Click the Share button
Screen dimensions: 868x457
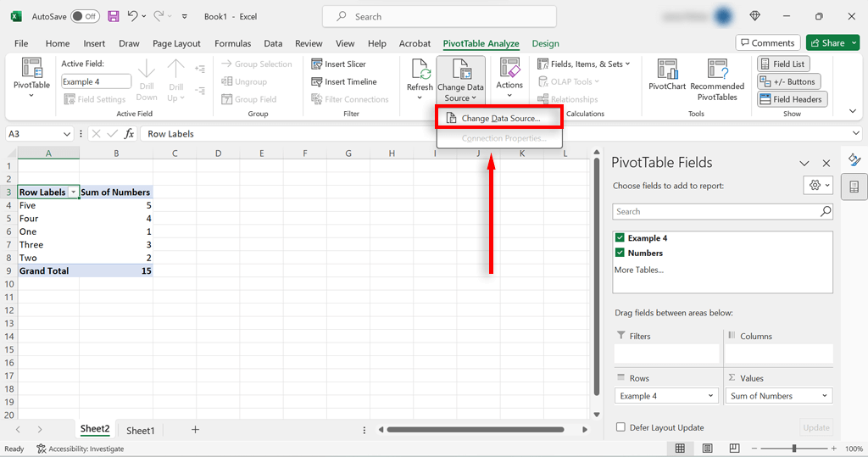pos(827,42)
